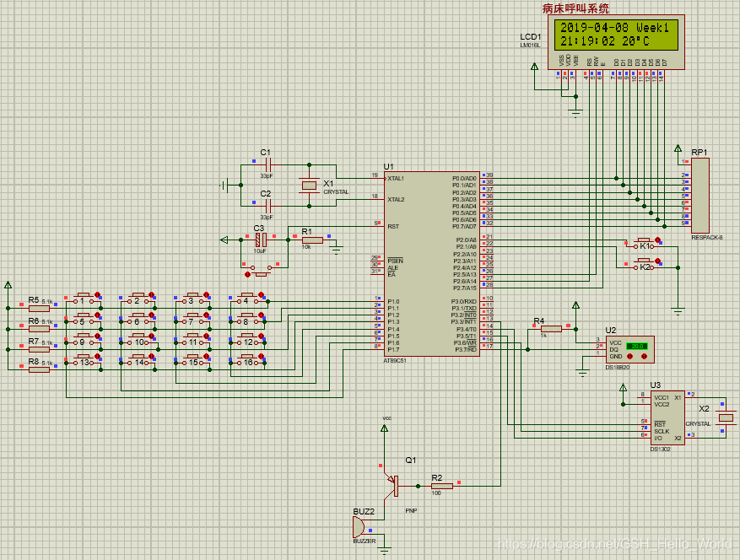The width and height of the screenshot is (740, 560).
Task: Select the U1 AT89C51 microcontroller body
Action: click(432, 264)
